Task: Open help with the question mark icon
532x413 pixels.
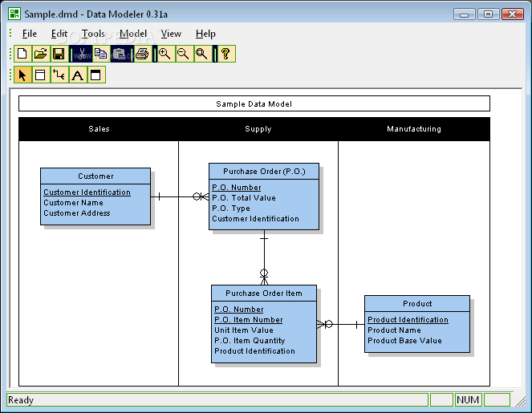Action: click(226, 54)
